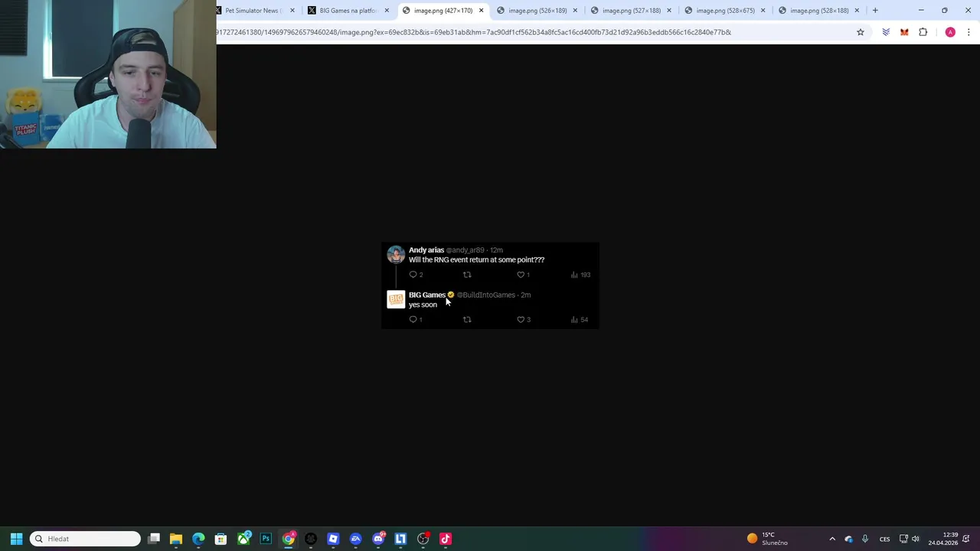The height and width of the screenshot is (551, 980).
Task: Open Task View in the taskbar
Action: pyautogui.click(x=154, y=539)
